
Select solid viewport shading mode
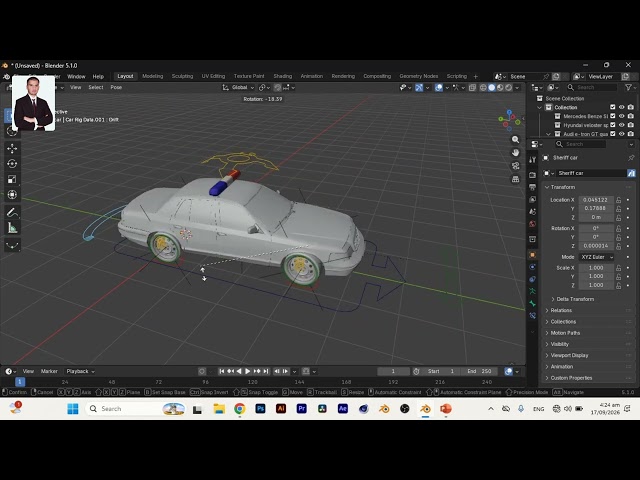click(x=491, y=87)
